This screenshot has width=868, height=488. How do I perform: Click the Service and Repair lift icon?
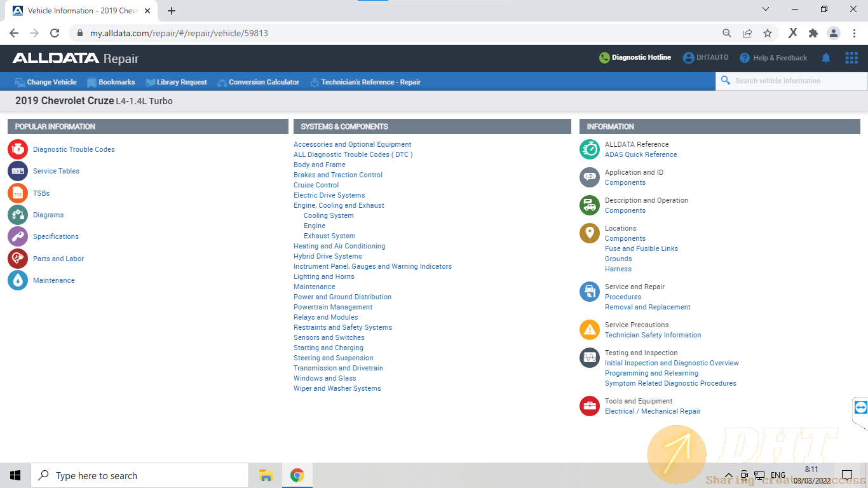click(590, 292)
